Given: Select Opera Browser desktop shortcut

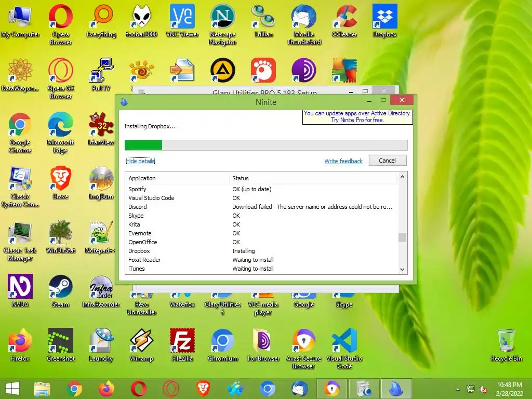Looking at the screenshot, I should click(x=61, y=24).
